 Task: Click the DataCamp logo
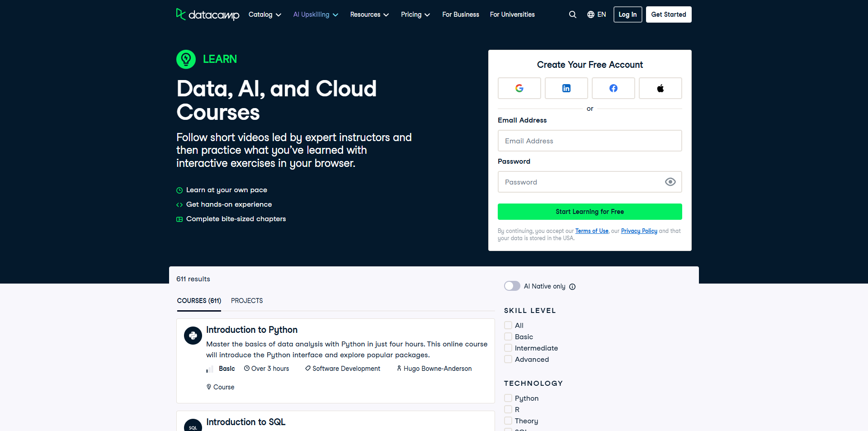pyautogui.click(x=208, y=14)
